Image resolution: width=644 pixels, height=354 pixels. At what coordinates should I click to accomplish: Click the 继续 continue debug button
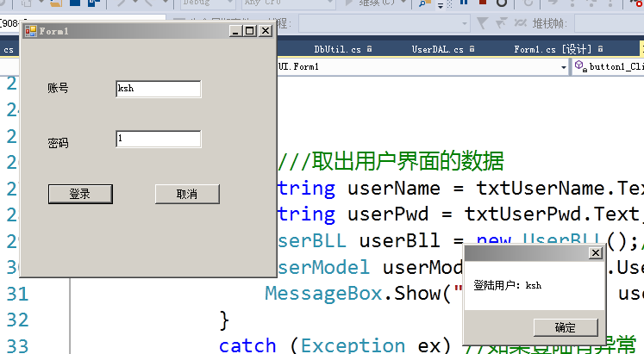(370, 3)
